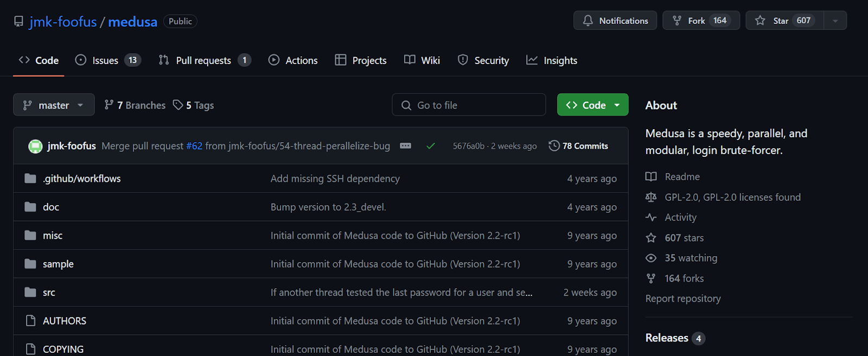This screenshot has height=356, width=868.
Task: Open the Actions tab
Action: coord(293,60)
